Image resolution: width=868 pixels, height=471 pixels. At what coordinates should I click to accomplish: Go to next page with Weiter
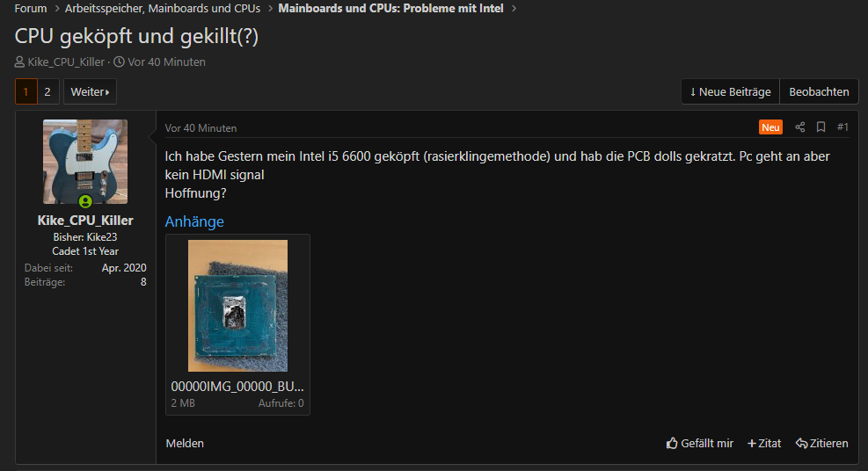pyautogui.click(x=90, y=91)
